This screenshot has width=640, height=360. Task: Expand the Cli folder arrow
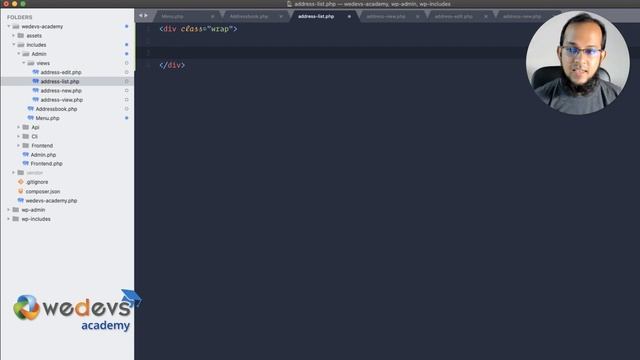pos(18,136)
